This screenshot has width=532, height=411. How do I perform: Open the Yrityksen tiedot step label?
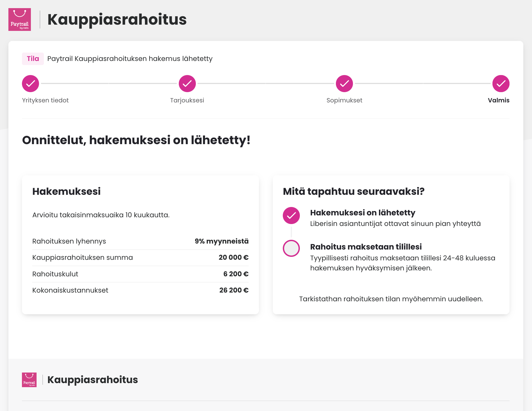tap(45, 100)
